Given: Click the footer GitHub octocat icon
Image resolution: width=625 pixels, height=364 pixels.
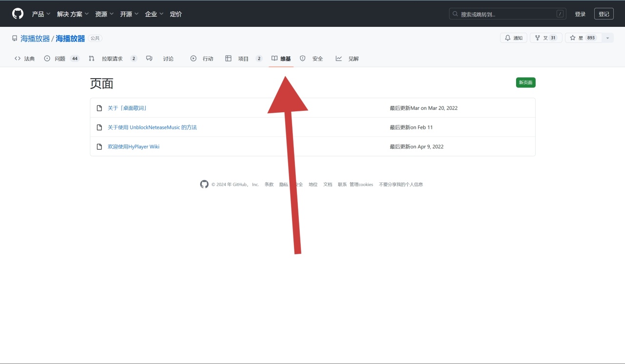Looking at the screenshot, I should [x=204, y=184].
